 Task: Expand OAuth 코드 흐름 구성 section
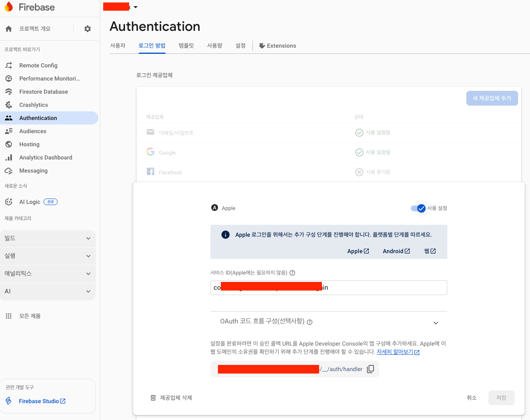coord(436,323)
